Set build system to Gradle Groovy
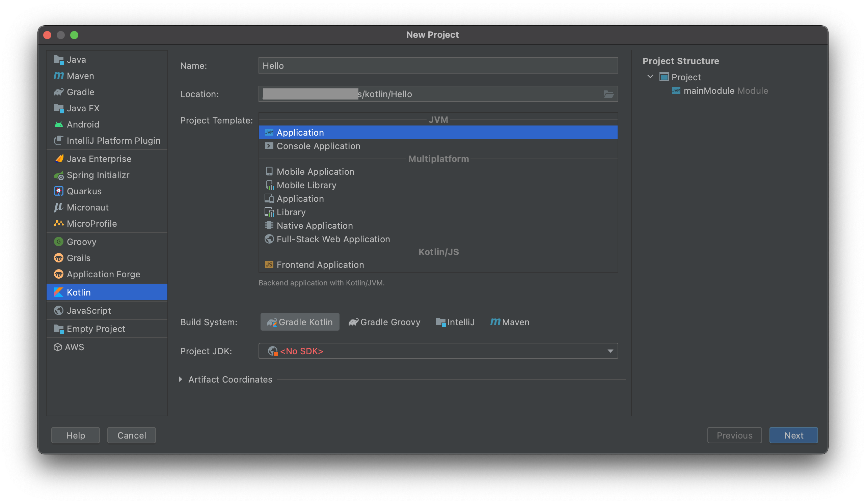Screen dimensions: 866x504 (x=384, y=322)
